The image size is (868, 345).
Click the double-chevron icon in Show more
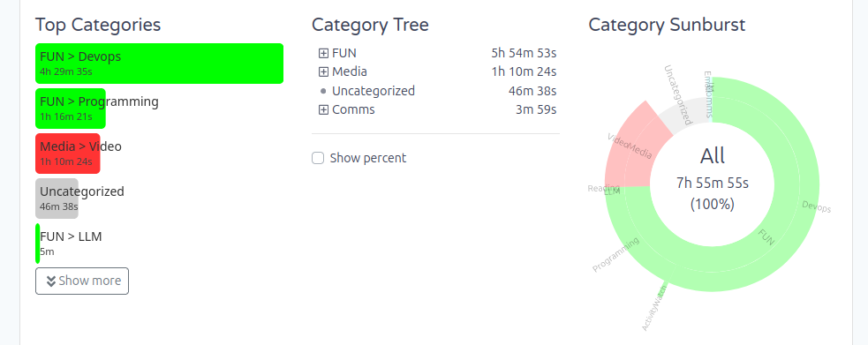coord(51,281)
